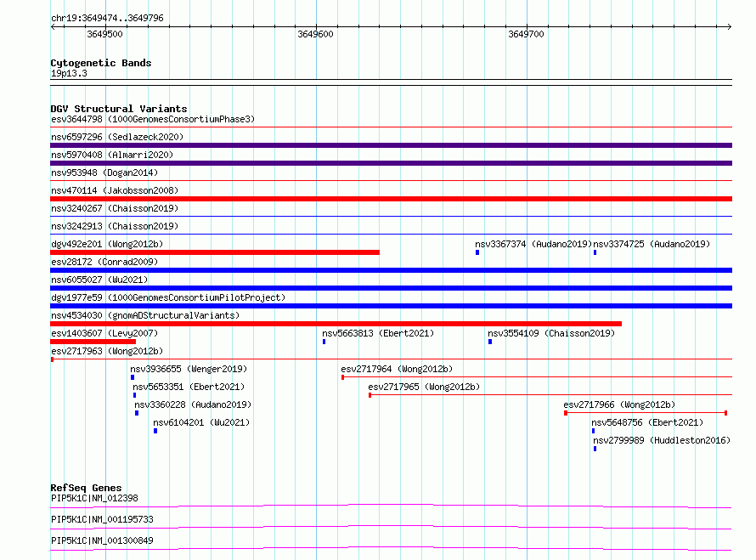The height and width of the screenshot is (560, 756).
Task: Click ruler position 3649600
Action: pos(315,34)
